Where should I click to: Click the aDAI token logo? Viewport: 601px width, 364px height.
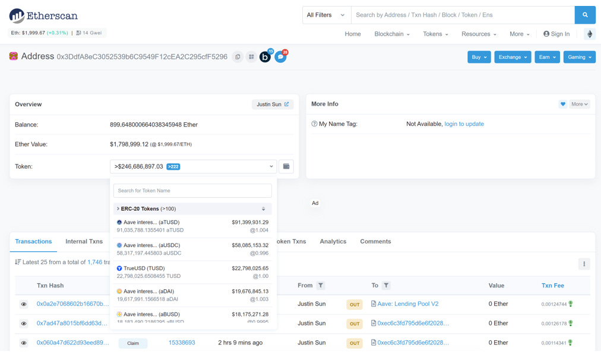[119, 291]
